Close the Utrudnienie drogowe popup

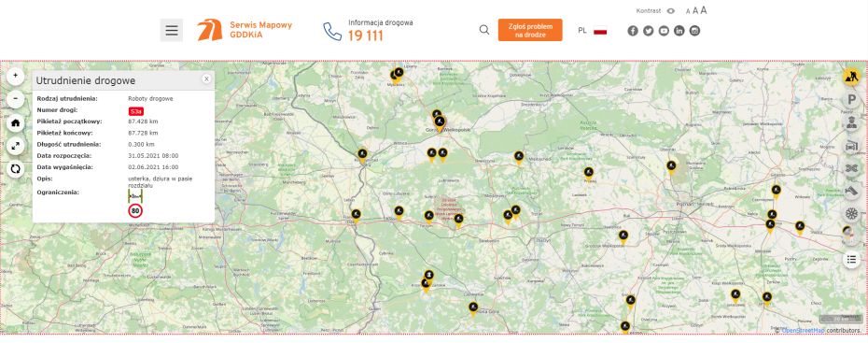pos(206,79)
